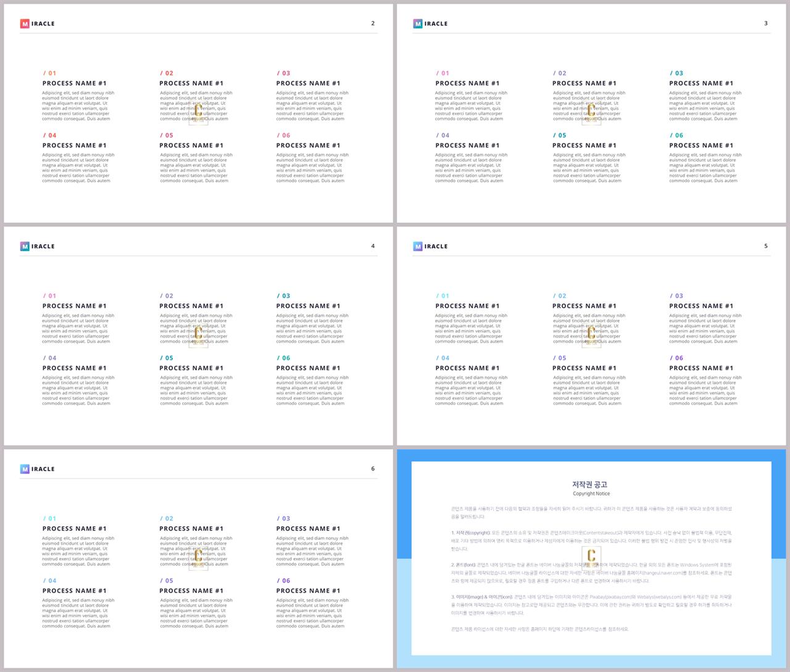Viewport: 790px width, 672px height.
Task: Click the body paragraph under '/ 04' on slide 6
Action: point(78,613)
